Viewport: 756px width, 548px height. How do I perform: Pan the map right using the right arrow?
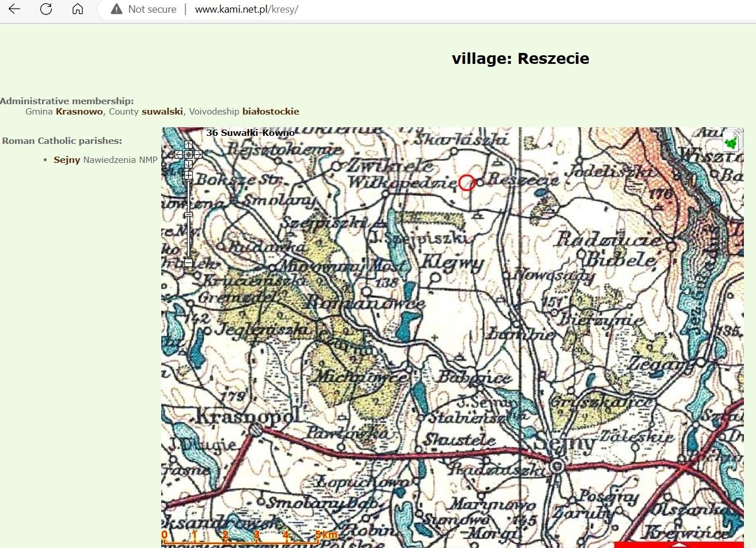[198, 154]
